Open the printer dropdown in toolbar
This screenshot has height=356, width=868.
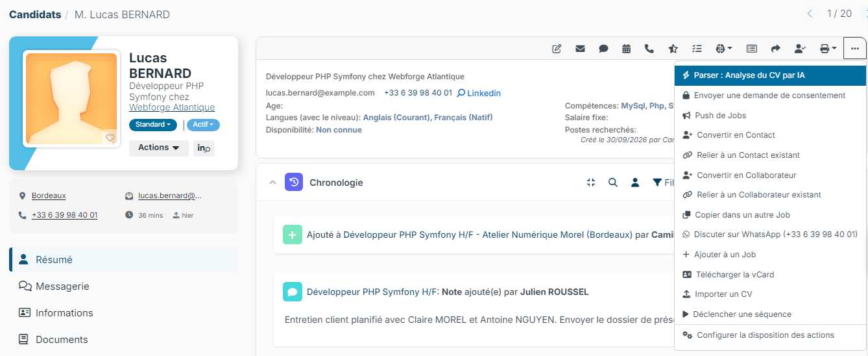pyautogui.click(x=828, y=49)
